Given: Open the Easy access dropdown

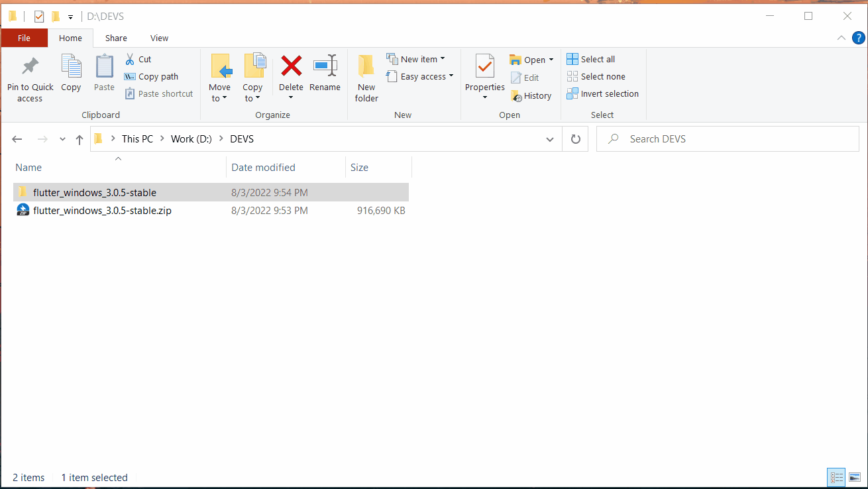Looking at the screenshot, I should point(420,76).
